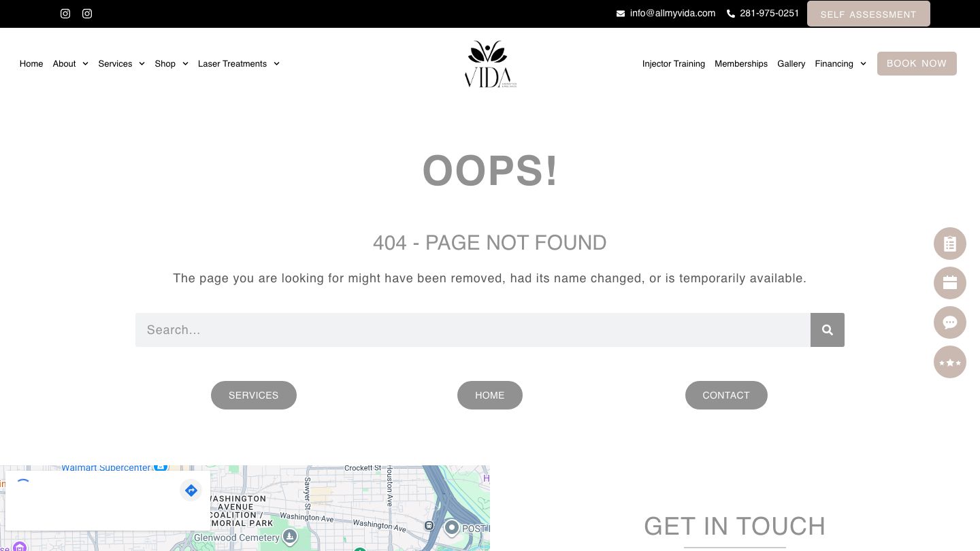
Task: Click the SELF ASSESSMENT button
Action: point(868,14)
